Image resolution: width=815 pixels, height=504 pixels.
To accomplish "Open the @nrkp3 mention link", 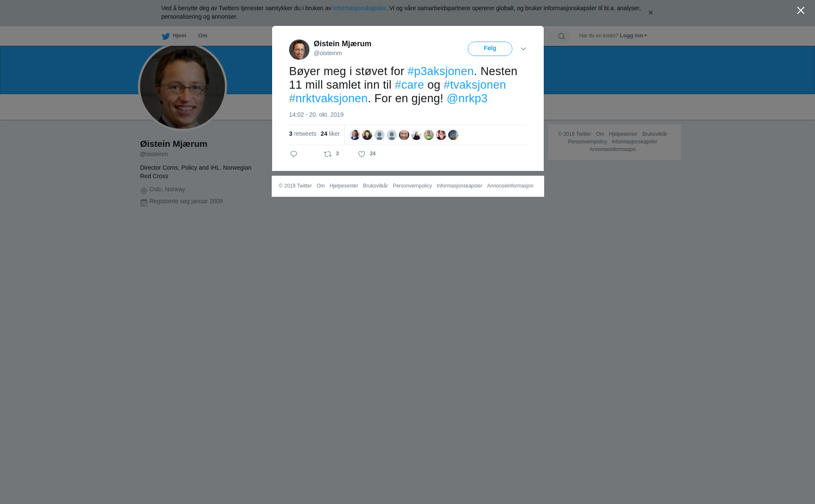I will pos(467,98).
